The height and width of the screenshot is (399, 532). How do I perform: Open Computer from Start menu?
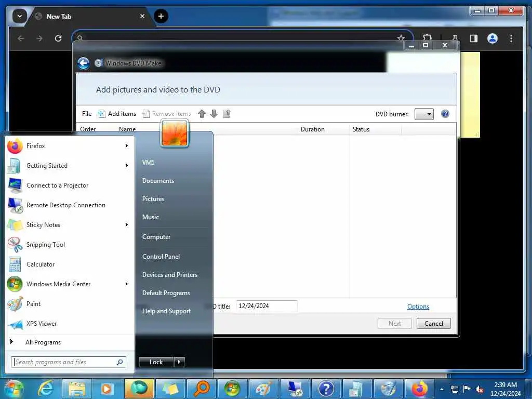point(156,237)
